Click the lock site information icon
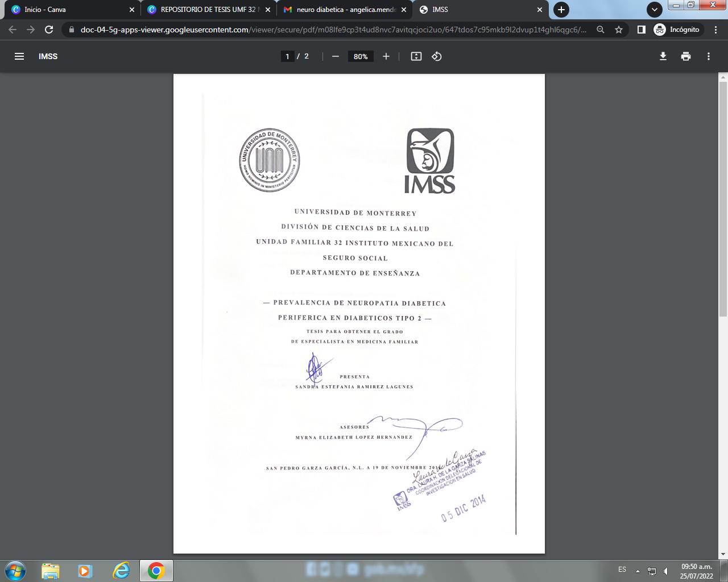The height and width of the screenshot is (582, 728). point(71,30)
